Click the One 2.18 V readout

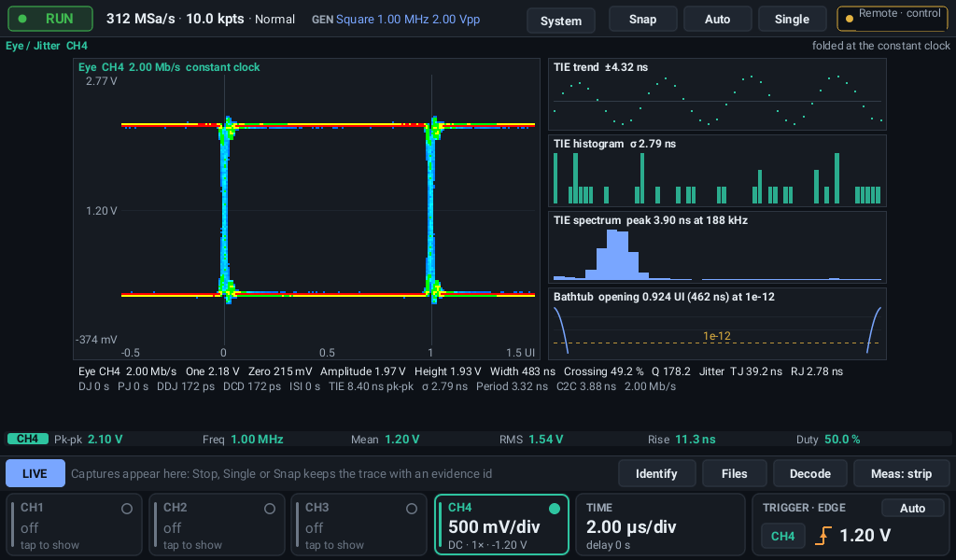coord(212,371)
